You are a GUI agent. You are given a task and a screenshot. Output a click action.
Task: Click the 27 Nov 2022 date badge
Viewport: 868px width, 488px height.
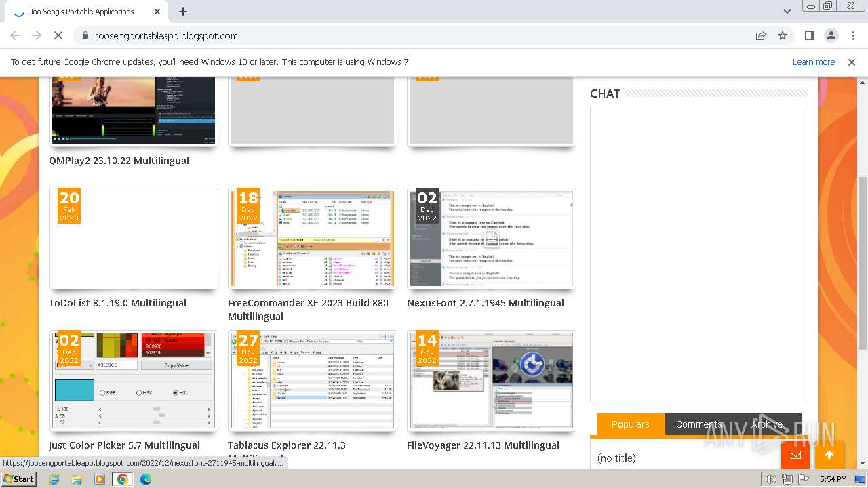(x=248, y=348)
